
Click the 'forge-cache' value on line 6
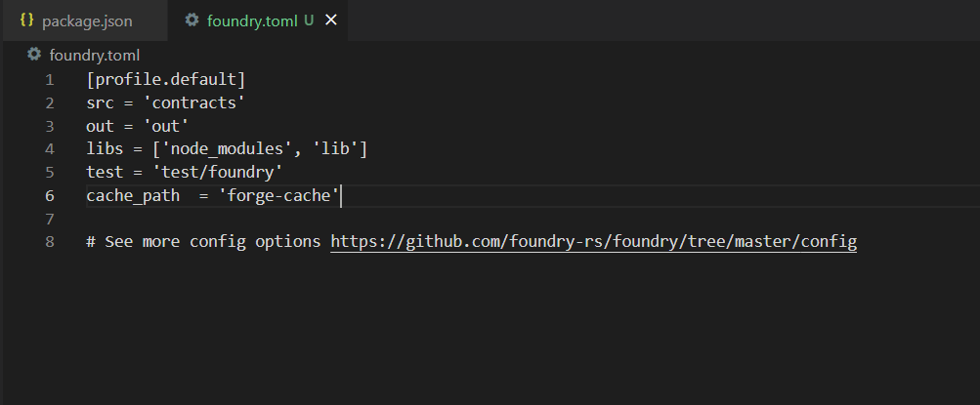click(x=278, y=195)
